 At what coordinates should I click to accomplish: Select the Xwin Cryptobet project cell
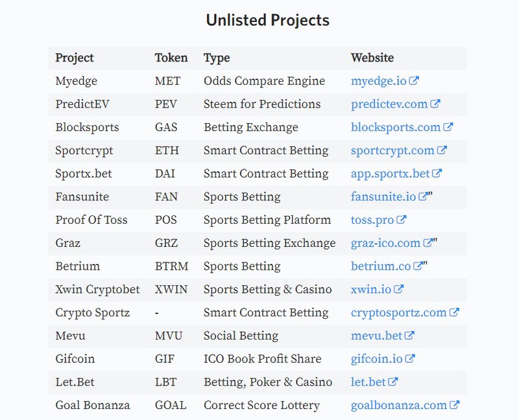coord(98,289)
